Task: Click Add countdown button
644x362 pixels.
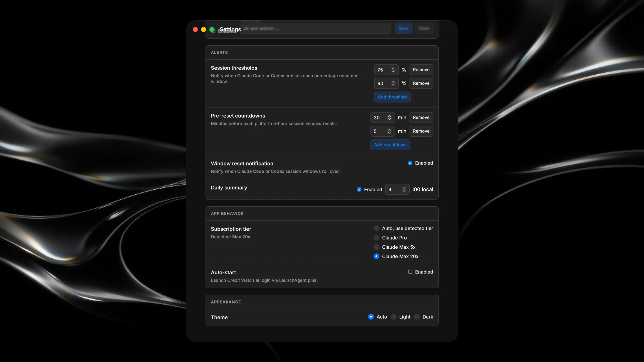Action: [390, 145]
